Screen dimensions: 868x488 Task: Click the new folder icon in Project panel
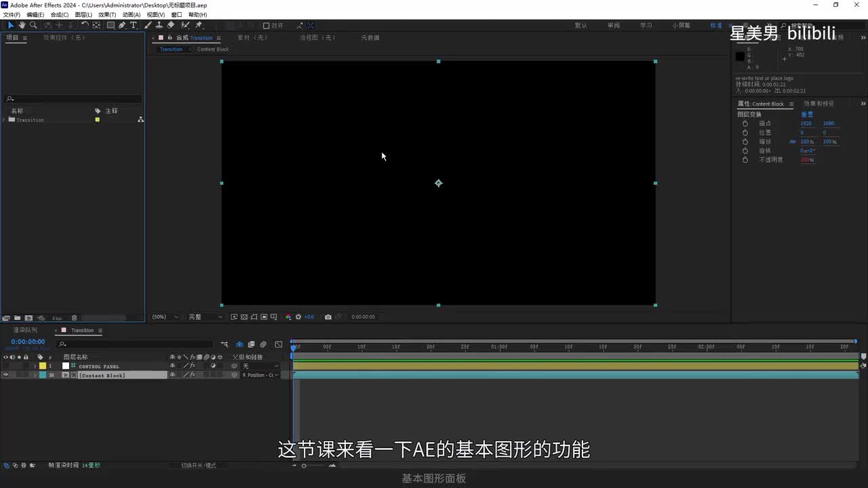tap(17, 318)
